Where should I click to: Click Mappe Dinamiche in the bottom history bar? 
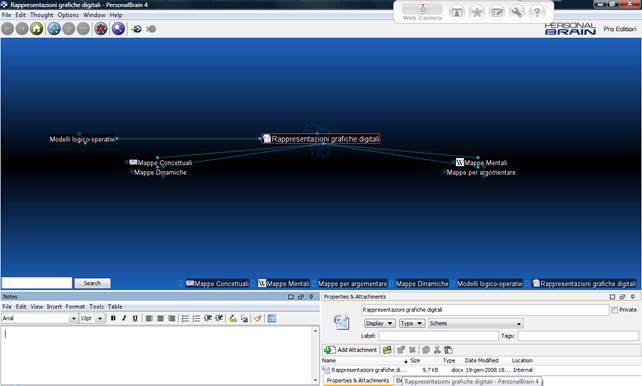pos(422,284)
